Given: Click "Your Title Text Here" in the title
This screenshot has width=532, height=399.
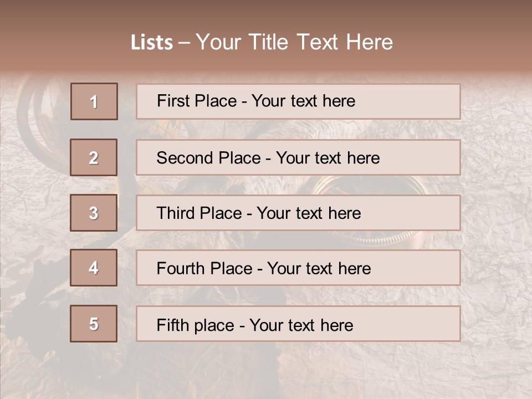Looking at the screenshot, I should point(294,43).
